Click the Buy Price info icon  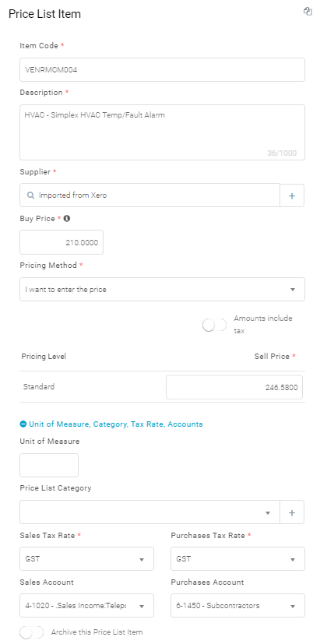(67, 219)
